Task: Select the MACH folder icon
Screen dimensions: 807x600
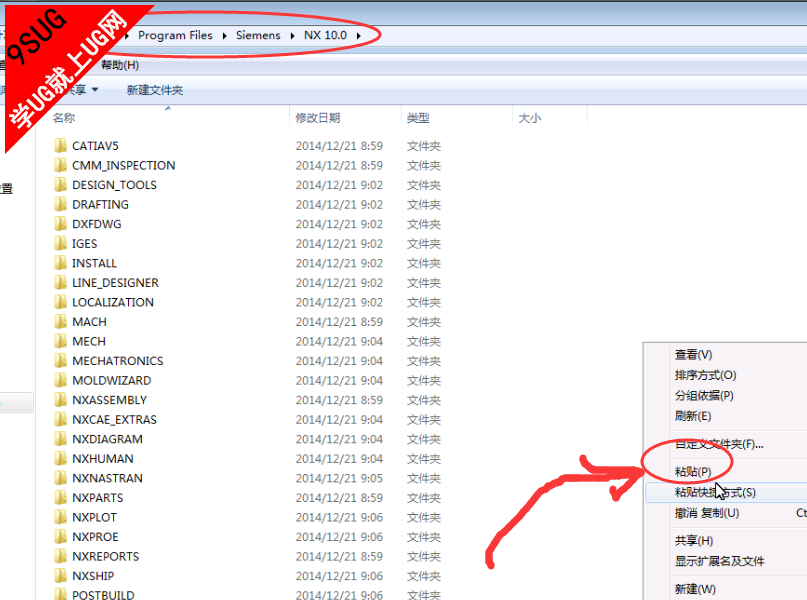Action: [60, 322]
